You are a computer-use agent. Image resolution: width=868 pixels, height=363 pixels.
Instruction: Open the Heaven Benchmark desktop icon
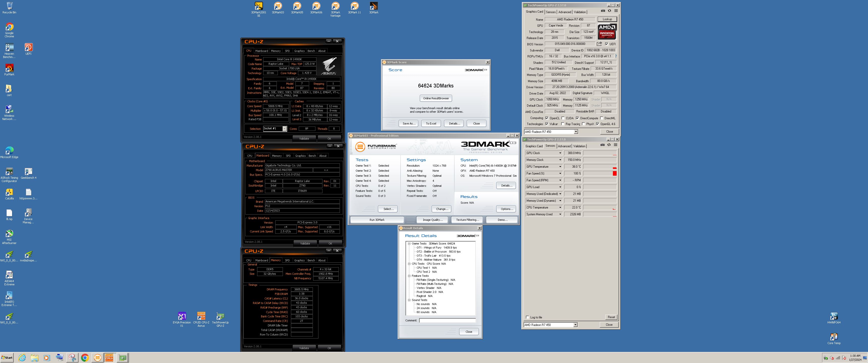pyautogui.click(x=9, y=51)
